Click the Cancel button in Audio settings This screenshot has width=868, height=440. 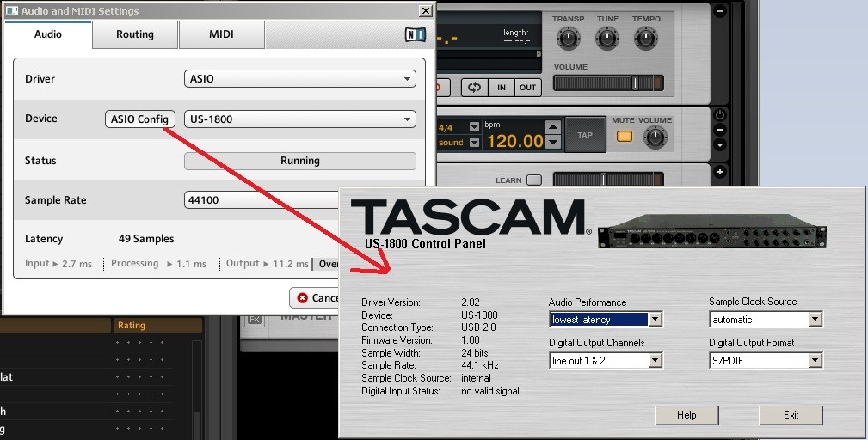tap(314, 298)
